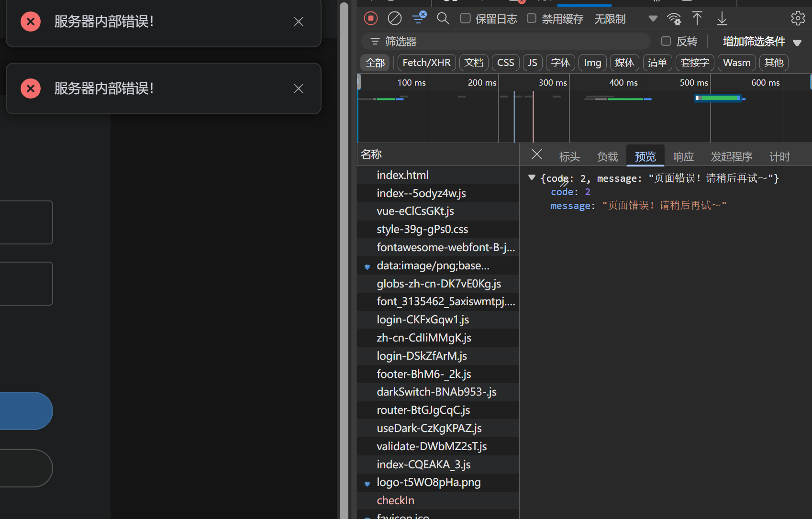The width and height of the screenshot is (812, 519).
Task: Select darkSwitch-BNAb953-.js request
Action: point(438,392)
